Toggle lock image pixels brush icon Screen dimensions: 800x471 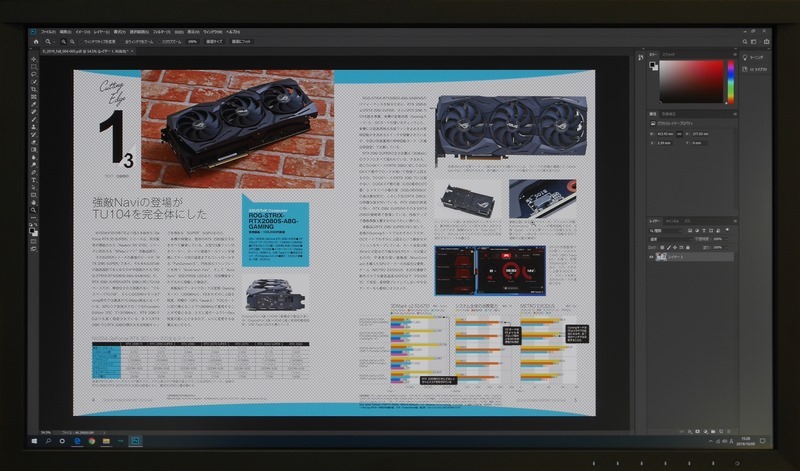pyautogui.click(x=669, y=247)
